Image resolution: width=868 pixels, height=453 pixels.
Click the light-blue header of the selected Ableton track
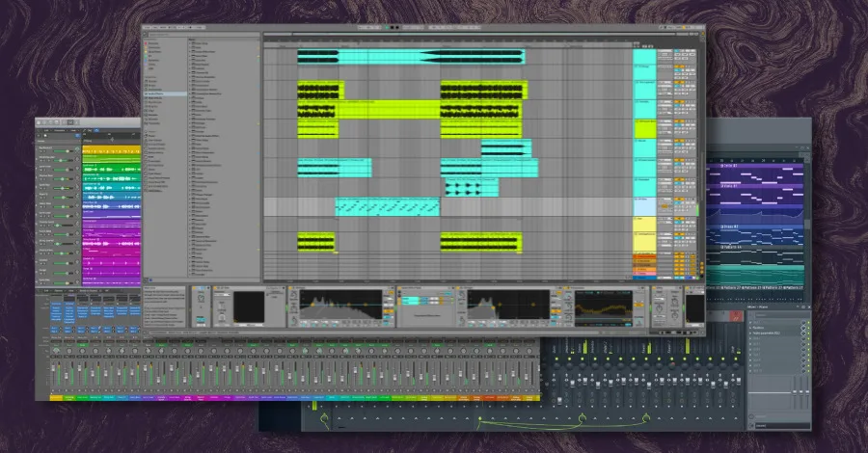click(644, 207)
